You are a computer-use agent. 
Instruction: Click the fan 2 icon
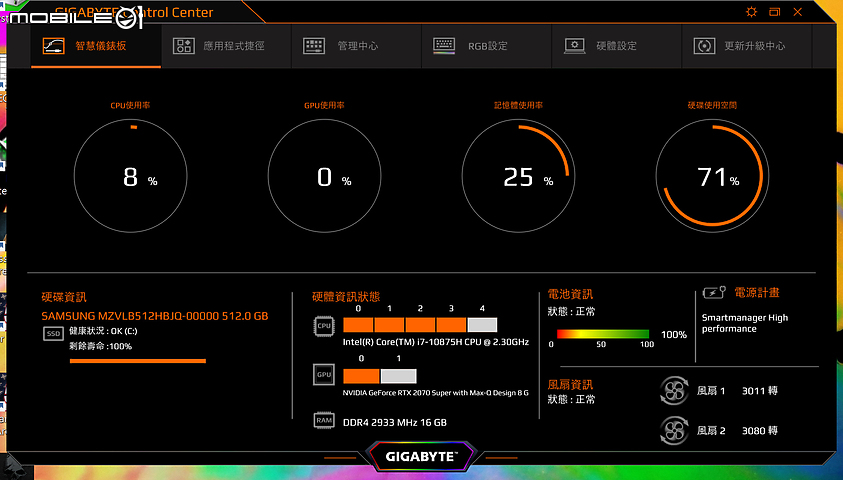[x=674, y=431]
